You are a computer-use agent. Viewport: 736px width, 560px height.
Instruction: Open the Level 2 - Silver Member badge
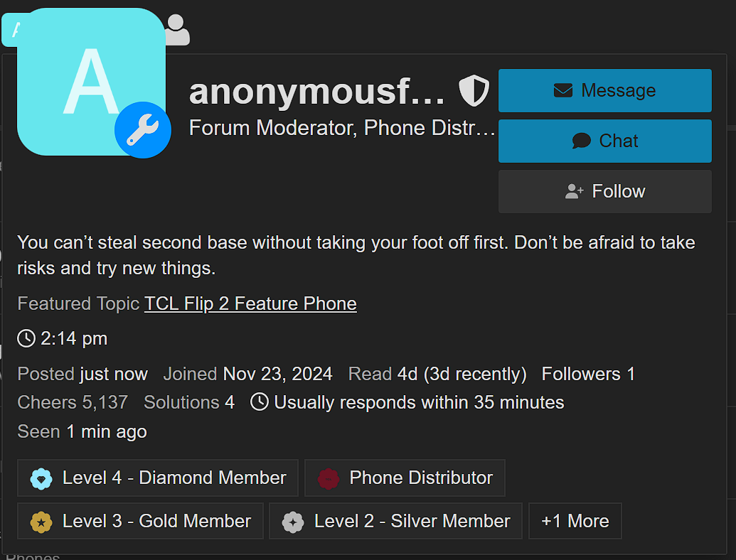click(x=395, y=521)
